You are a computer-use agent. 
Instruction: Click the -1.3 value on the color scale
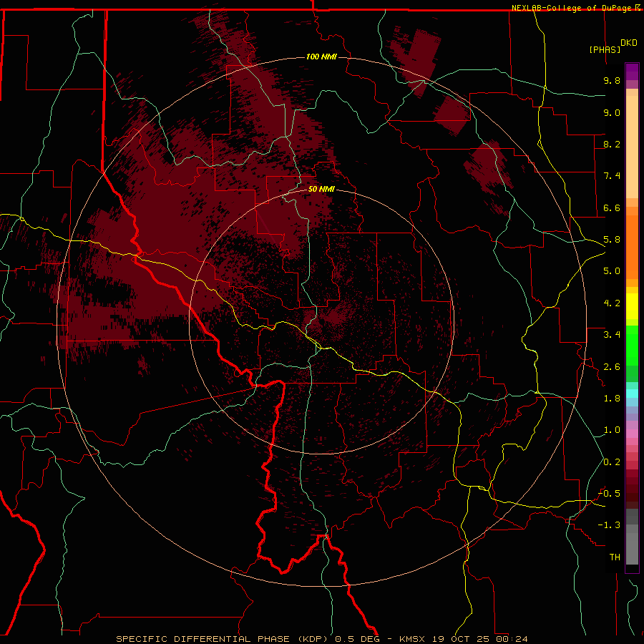[x=609, y=525]
